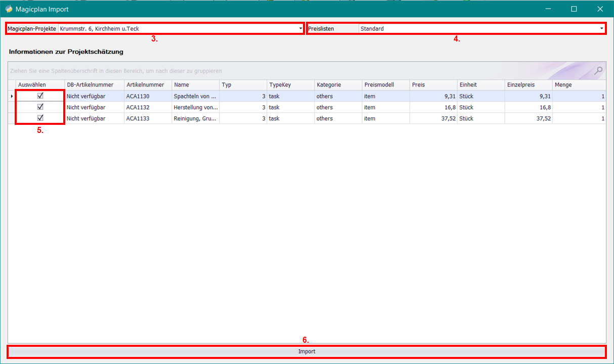Deselect the checkbox for article ACA1133
Viewport: 614px width, 364px height.
(x=40, y=118)
